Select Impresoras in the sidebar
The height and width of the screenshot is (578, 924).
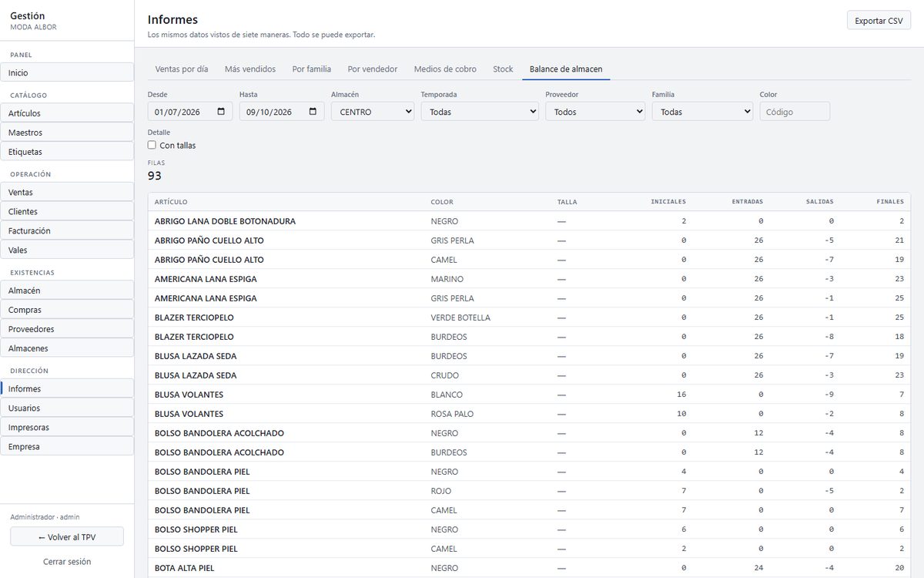[67, 427]
